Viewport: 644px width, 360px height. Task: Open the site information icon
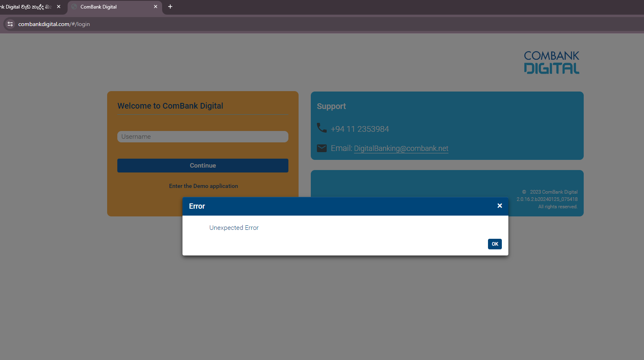pyautogui.click(x=10, y=24)
